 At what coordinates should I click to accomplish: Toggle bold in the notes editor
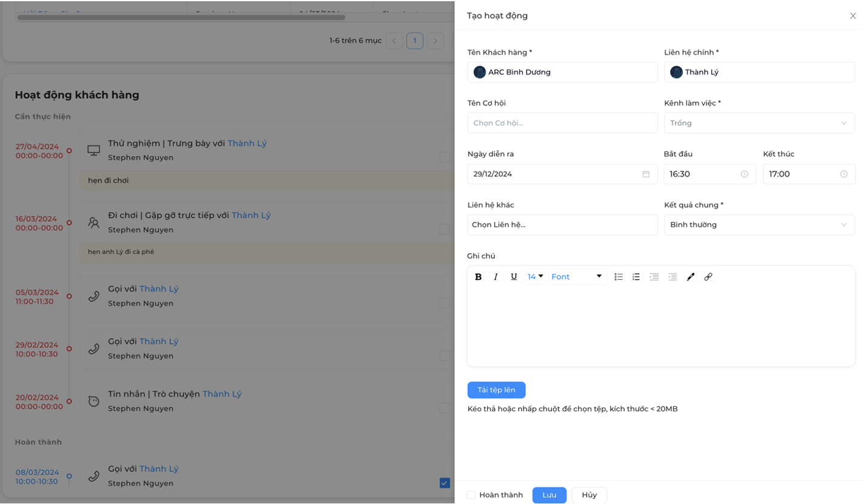pyautogui.click(x=478, y=277)
